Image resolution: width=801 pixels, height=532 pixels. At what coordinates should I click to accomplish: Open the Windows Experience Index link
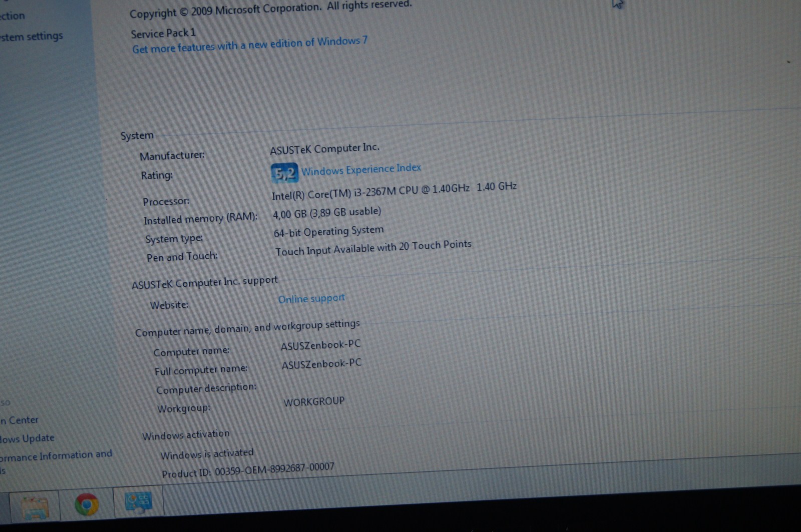tap(361, 169)
